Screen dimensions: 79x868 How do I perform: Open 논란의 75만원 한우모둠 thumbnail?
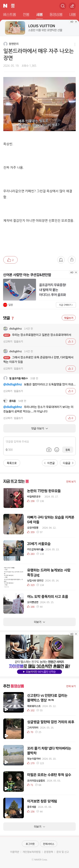click(x=14, y=498)
